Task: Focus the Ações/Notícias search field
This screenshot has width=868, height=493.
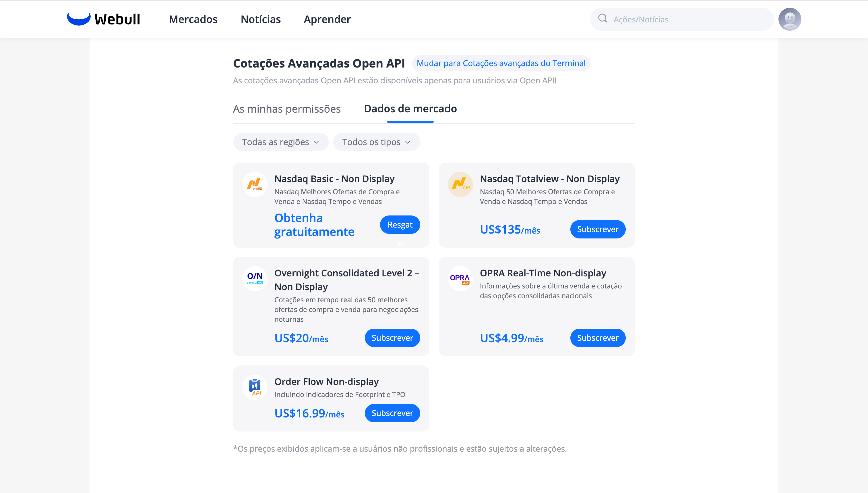Action: [682, 19]
